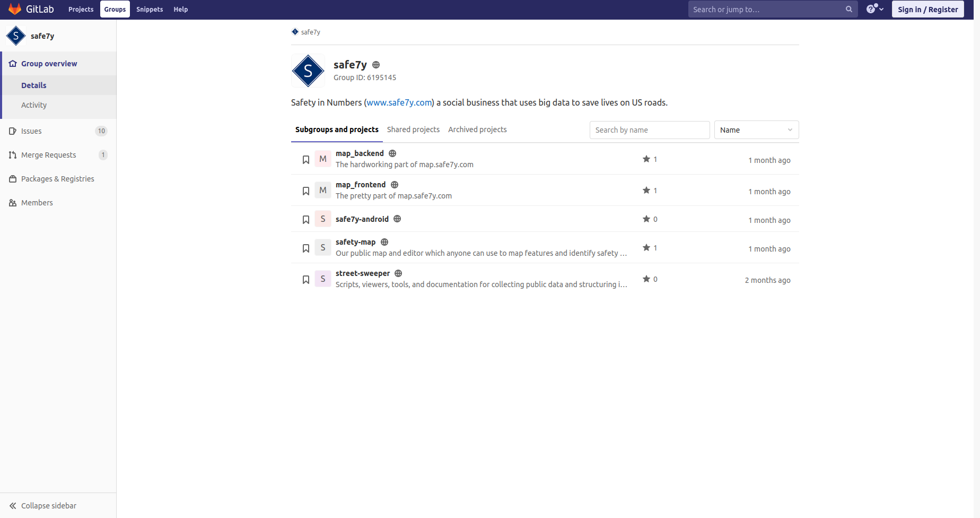Open the safety-map project
Viewport: 980px width, 518px height.
(x=355, y=242)
